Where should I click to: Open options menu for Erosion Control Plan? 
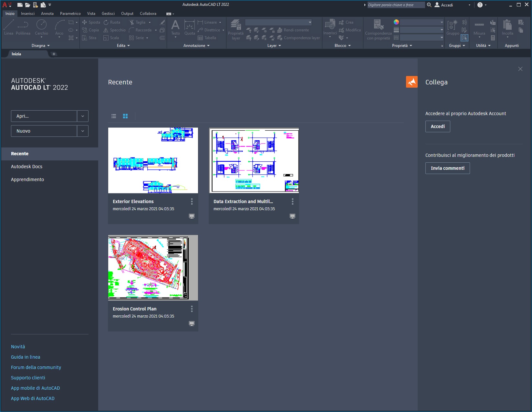coord(192,309)
